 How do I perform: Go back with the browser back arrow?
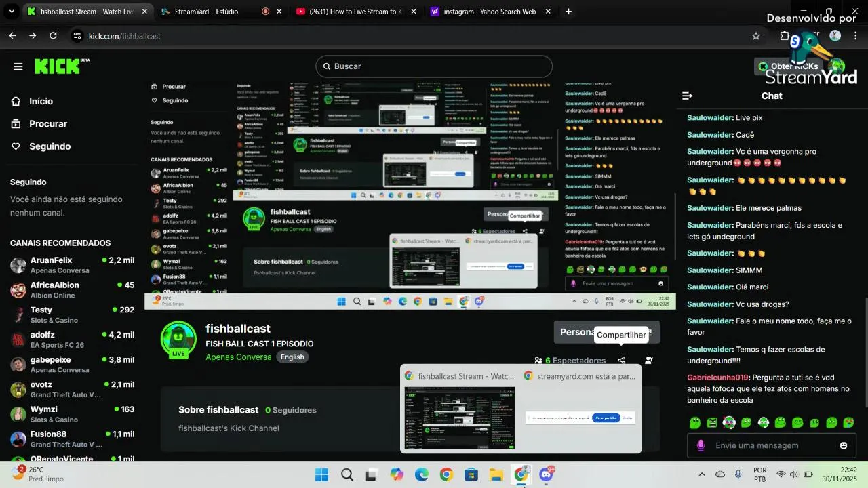pos(12,36)
